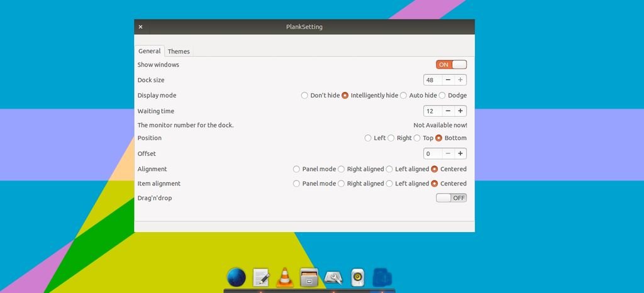This screenshot has height=293, width=644.
Task: Set dock position to Right
Action: coord(399,138)
